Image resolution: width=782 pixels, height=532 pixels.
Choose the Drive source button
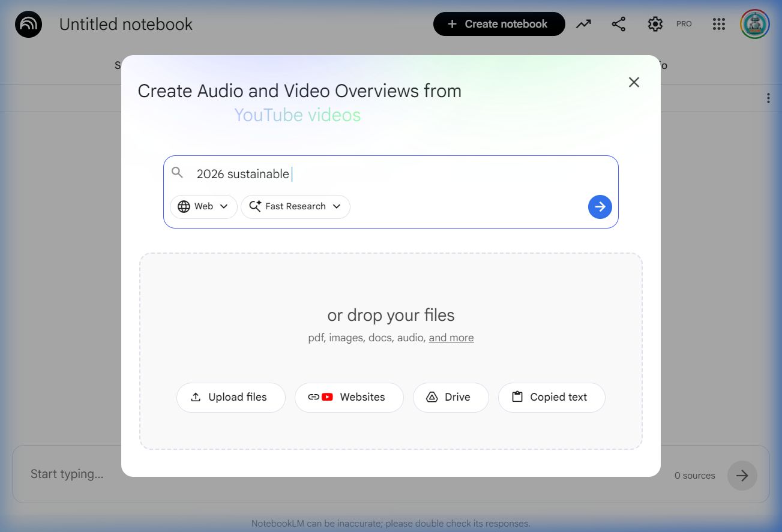click(x=450, y=397)
